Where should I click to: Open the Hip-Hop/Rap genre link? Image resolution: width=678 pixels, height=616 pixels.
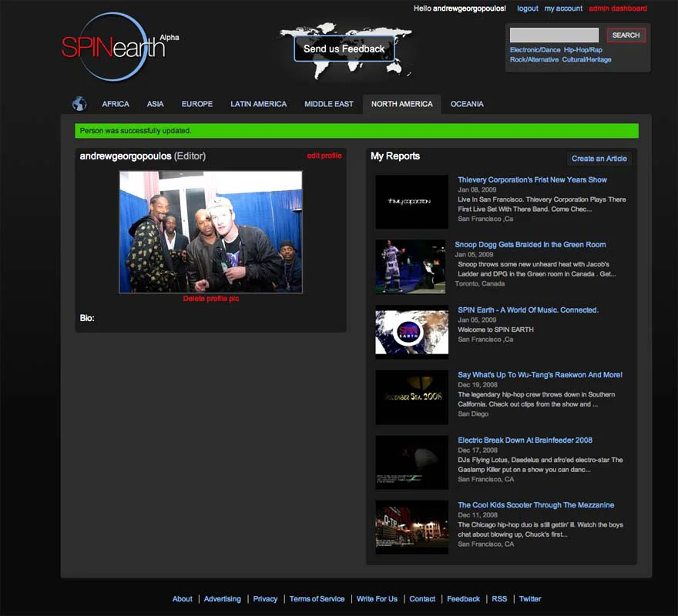583,50
